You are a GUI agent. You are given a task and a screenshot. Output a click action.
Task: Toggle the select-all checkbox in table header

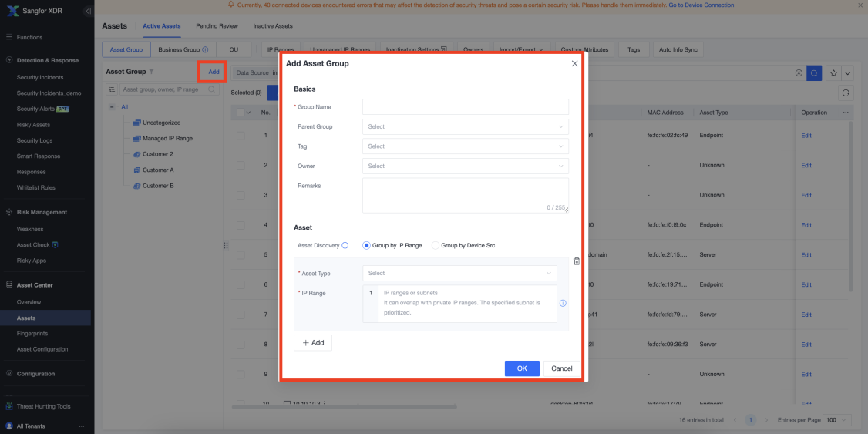click(x=241, y=113)
